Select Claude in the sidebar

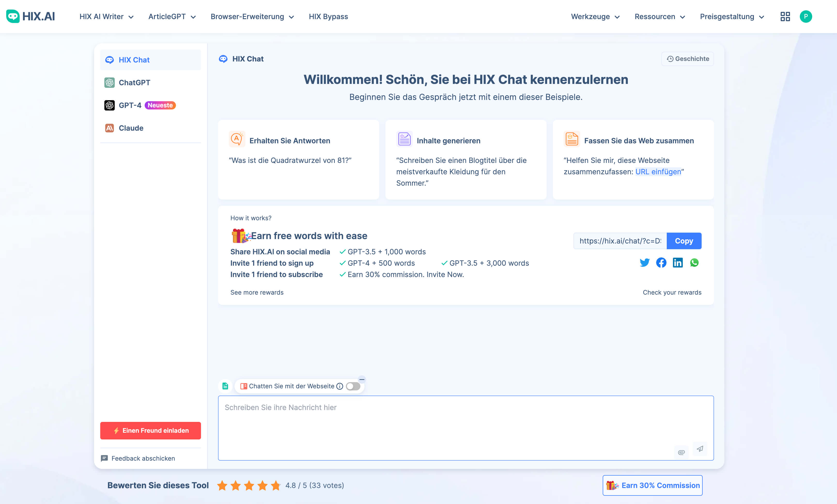pyautogui.click(x=150, y=128)
